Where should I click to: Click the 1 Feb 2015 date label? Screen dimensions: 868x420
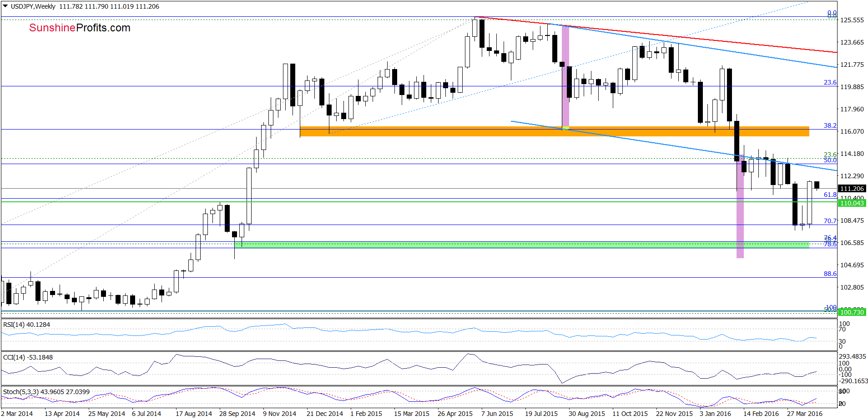366,414
